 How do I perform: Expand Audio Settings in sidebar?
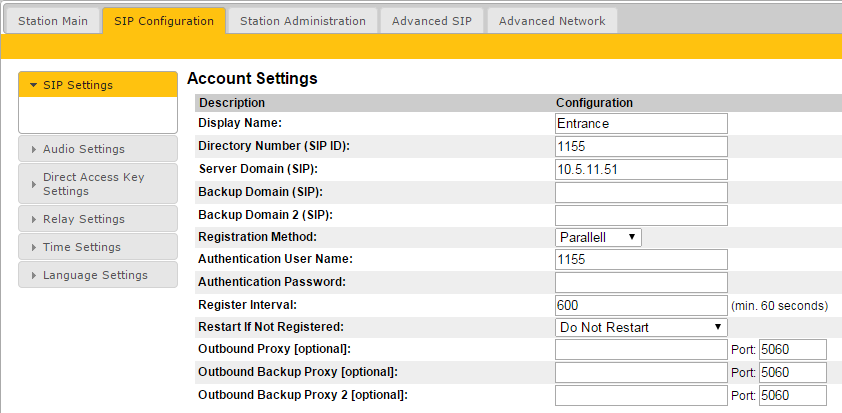click(97, 149)
